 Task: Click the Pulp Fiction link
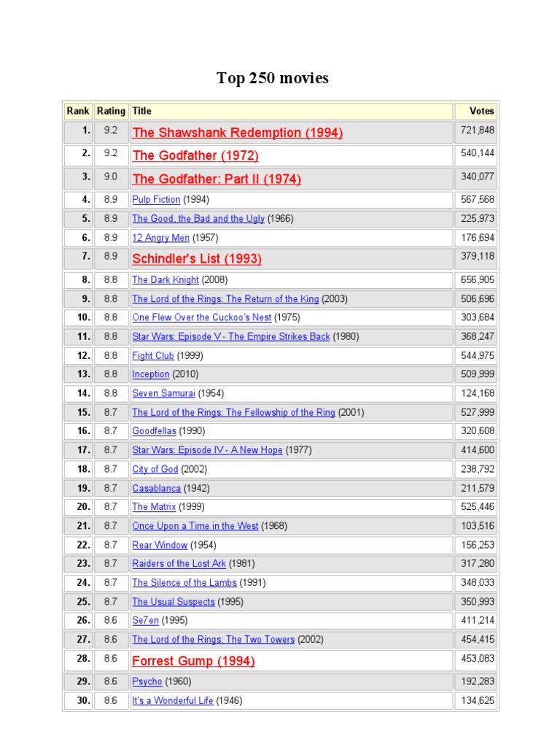156,200
